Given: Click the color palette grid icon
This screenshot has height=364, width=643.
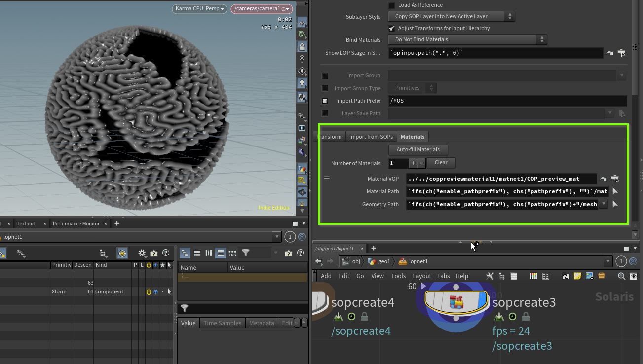Looking at the screenshot, I should point(533,276).
